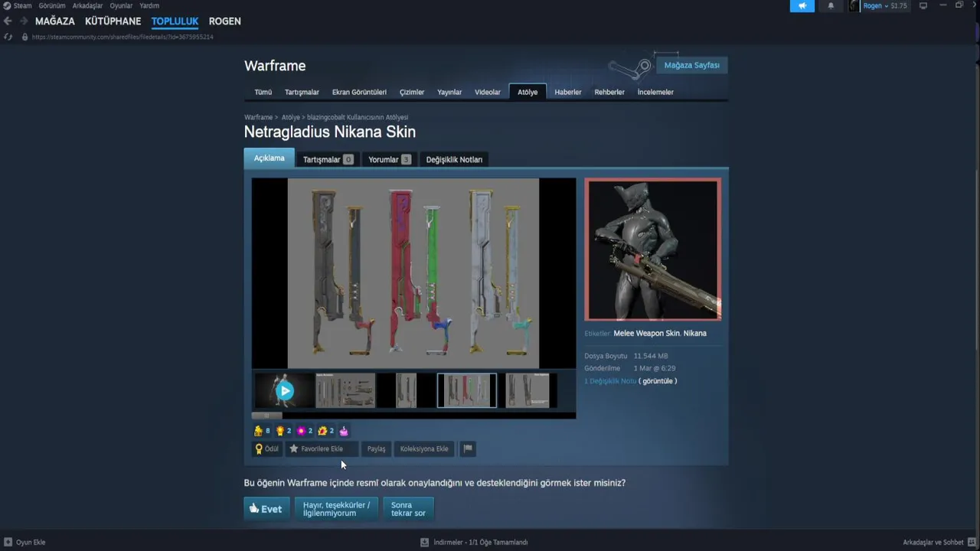980x551 pixels.
Task: Click Favorilere Ekle button
Action: (x=321, y=448)
